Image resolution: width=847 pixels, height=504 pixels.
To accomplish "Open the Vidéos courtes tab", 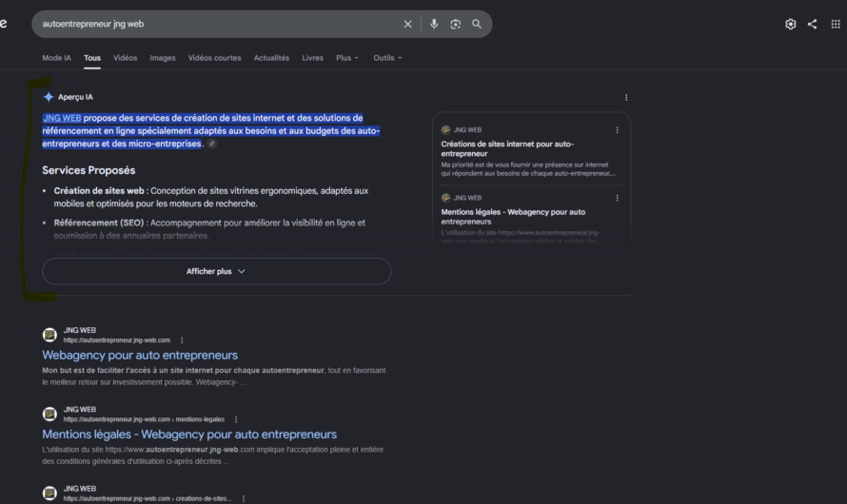I will [x=214, y=58].
